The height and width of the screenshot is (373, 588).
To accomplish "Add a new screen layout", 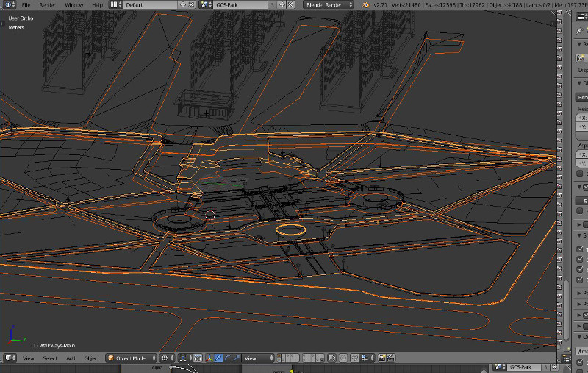I will pos(182,5).
